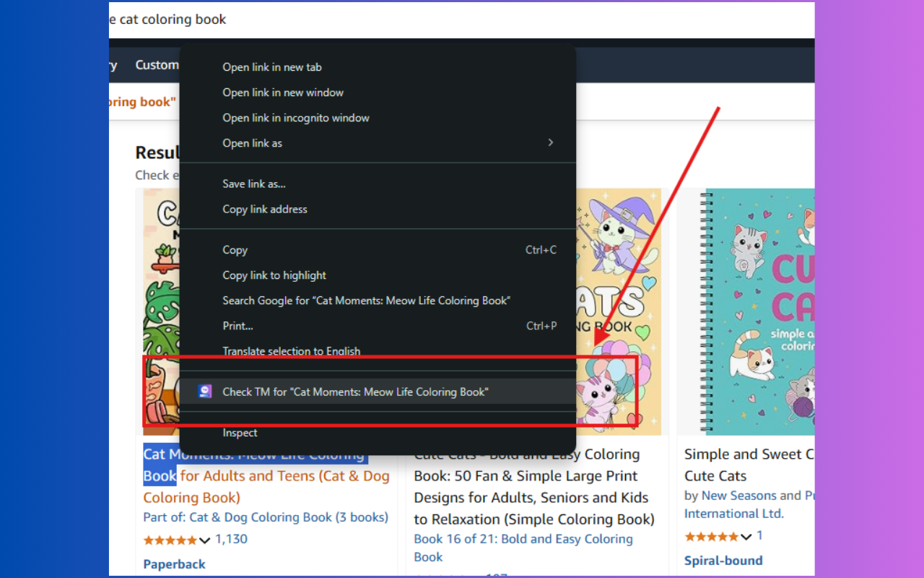Open the teal Cute Cats spiral-bound cover
Viewport: 924px width, 578px height.
click(x=757, y=312)
